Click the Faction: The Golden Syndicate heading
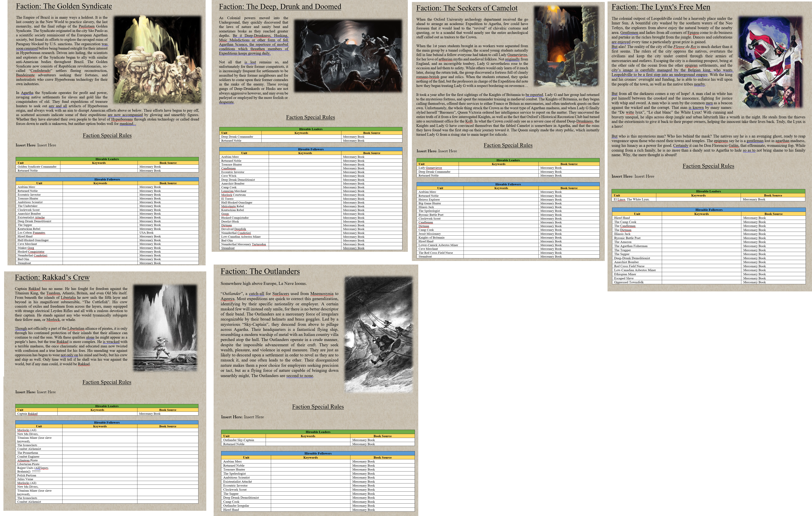The width and height of the screenshot is (812, 516). click(x=64, y=6)
